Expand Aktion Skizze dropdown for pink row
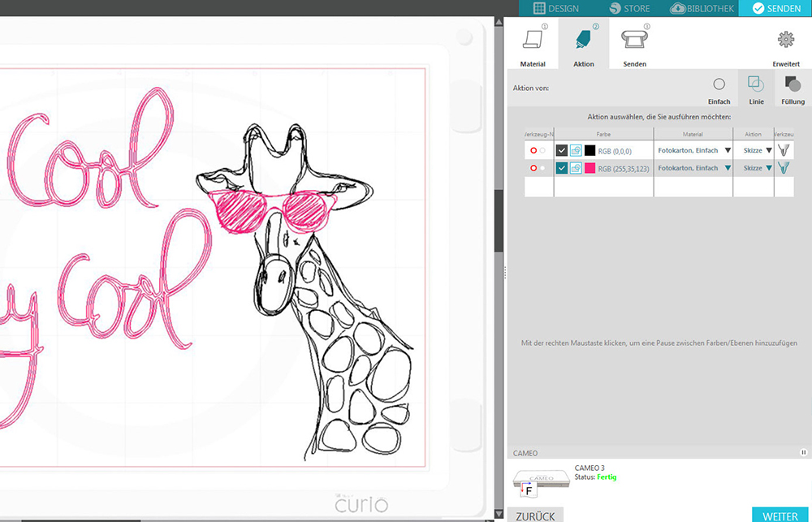 tap(768, 168)
